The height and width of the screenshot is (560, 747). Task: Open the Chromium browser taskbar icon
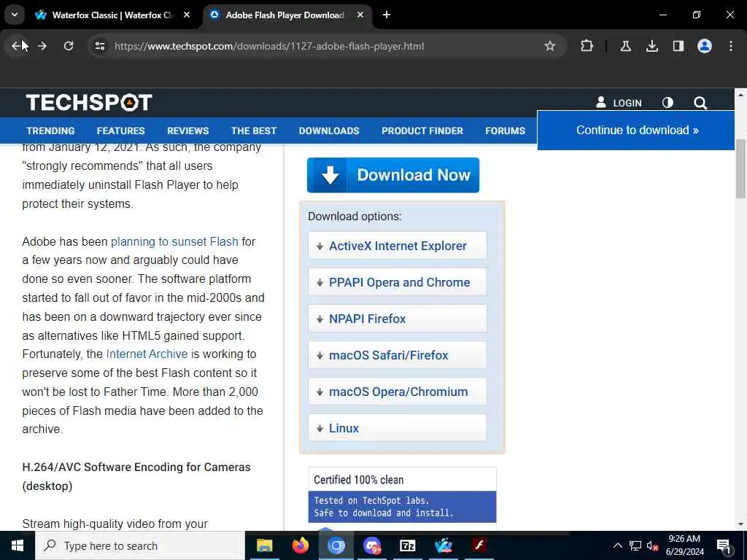click(x=336, y=545)
